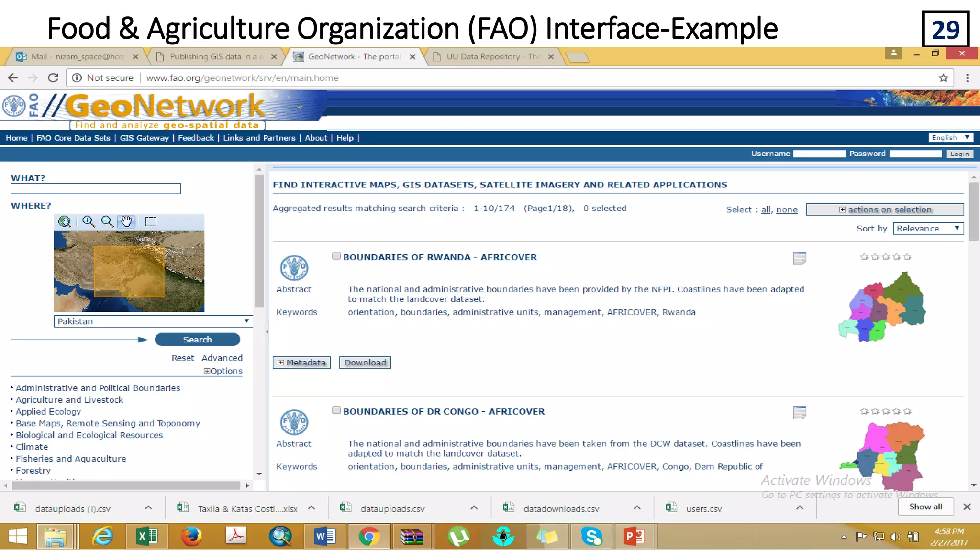The width and height of the screenshot is (980, 551).
Task: Click the Login button
Action: pyautogui.click(x=959, y=154)
